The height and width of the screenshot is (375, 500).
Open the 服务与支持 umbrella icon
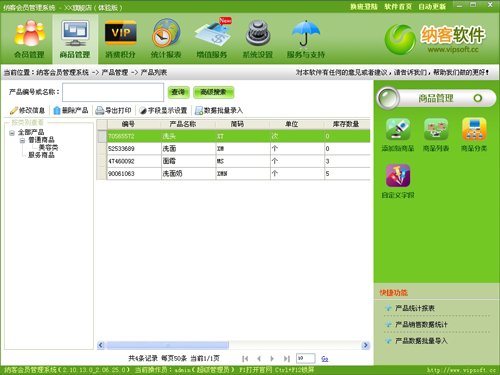point(306,38)
